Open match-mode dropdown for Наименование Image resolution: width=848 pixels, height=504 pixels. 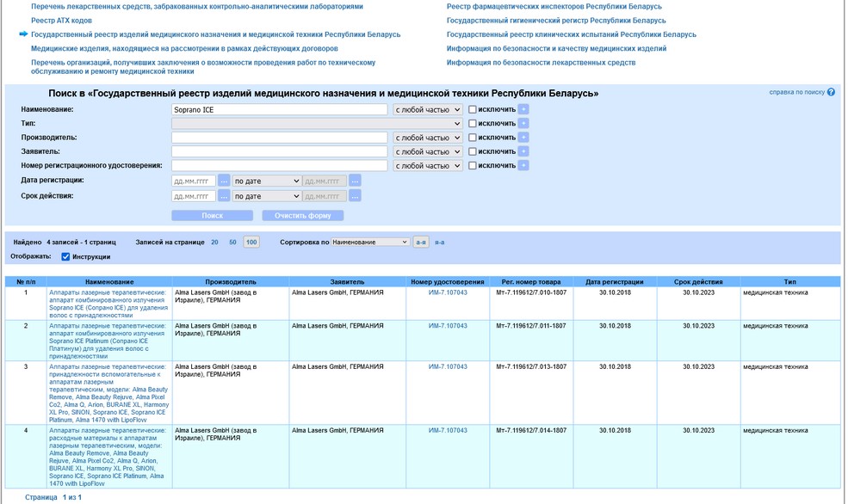[x=427, y=110]
